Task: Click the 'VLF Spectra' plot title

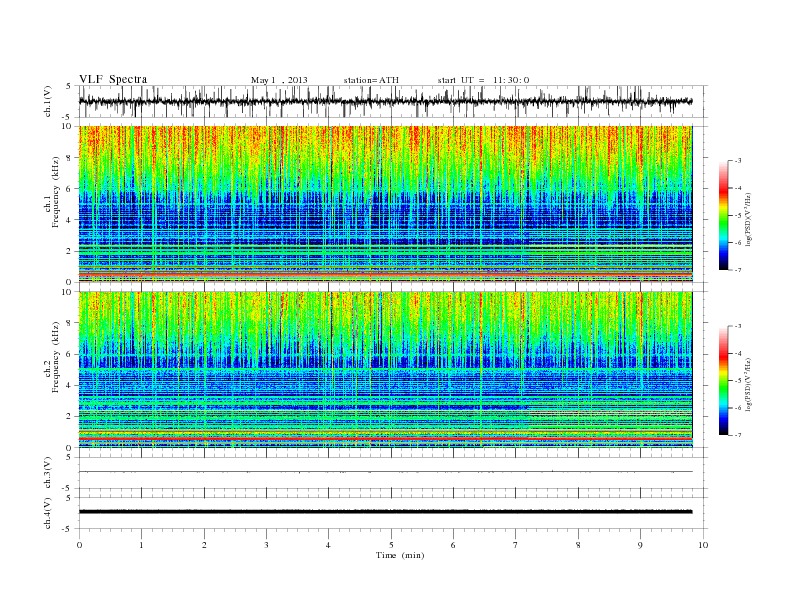Action: click(113, 79)
